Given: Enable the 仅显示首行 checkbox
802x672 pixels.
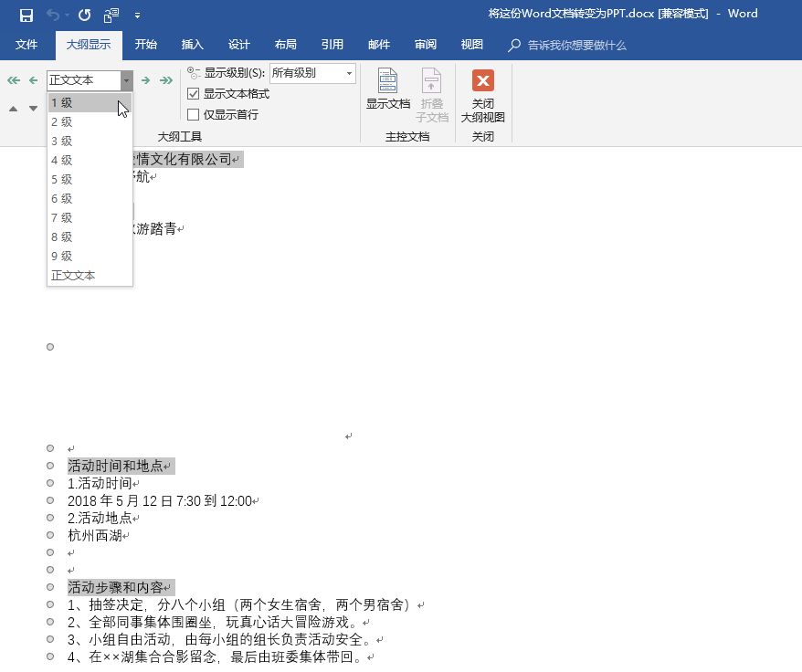Looking at the screenshot, I should point(193,113).
